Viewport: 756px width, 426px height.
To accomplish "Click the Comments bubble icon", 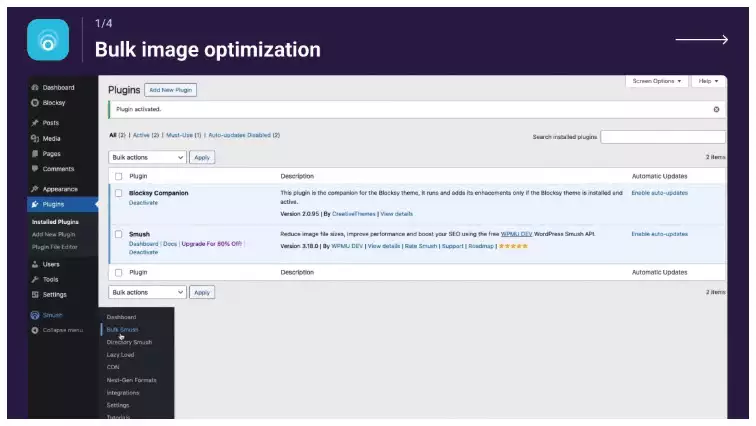I will (x=35, y=169).
